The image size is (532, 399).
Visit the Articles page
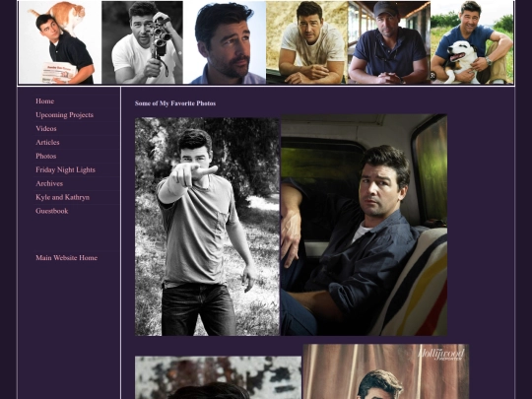(x=47, y=143)
